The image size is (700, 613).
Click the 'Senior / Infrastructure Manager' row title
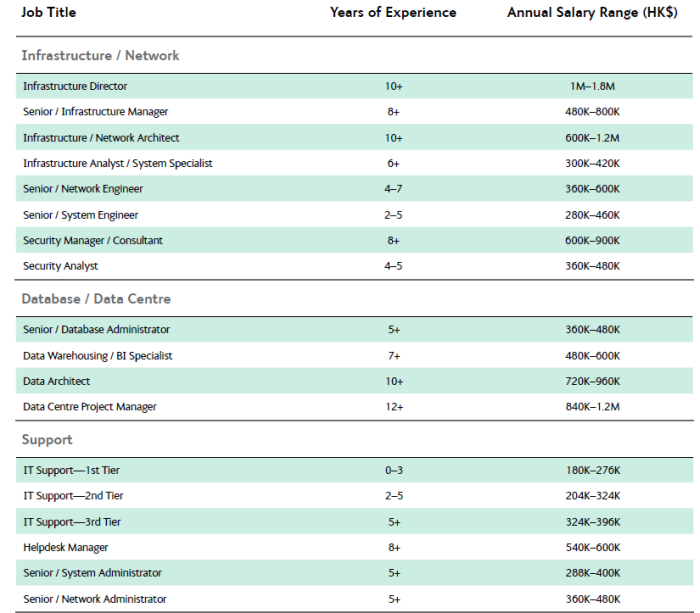click(96, 112)
